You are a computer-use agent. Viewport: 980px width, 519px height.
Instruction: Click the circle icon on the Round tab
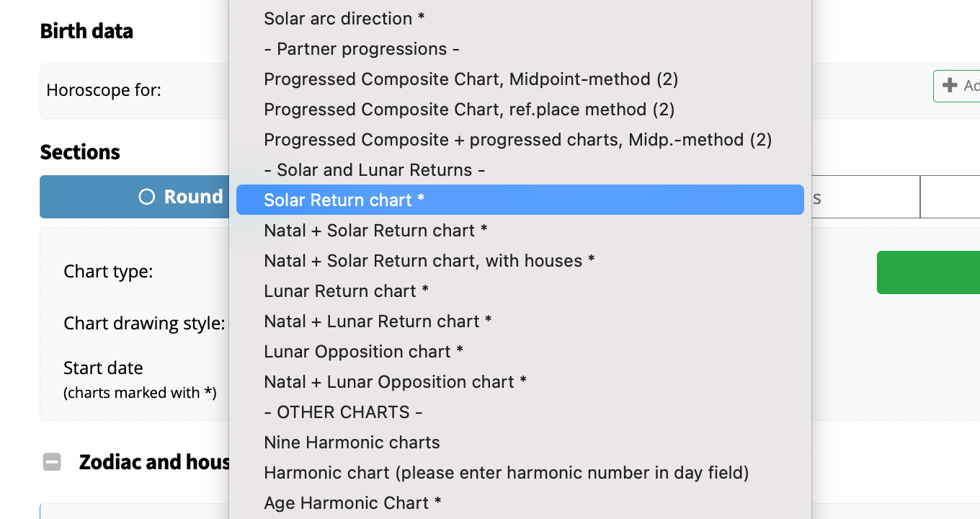click(x=146, y=196)
